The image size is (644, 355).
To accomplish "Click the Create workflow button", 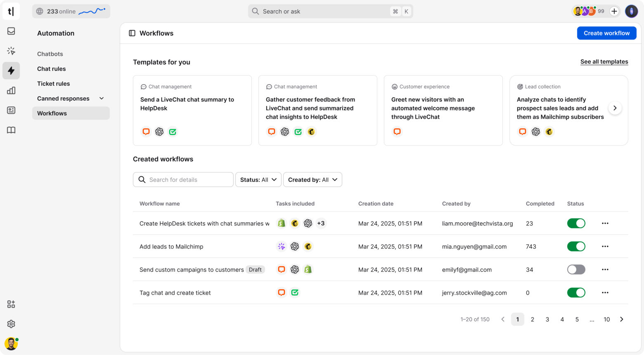I will (606, 33).
